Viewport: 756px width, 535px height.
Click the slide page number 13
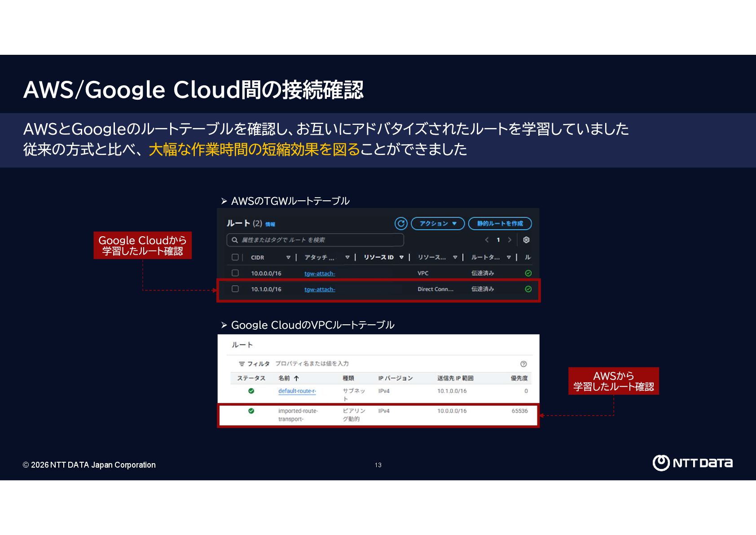(378, 465)
